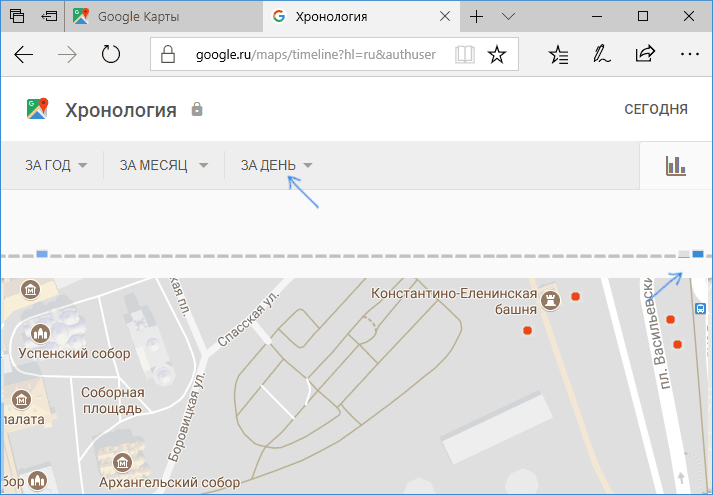Screen dimensions: 713x495
Task: Open the share page icon
Action: pyautogui.click(x=645, y=55)
